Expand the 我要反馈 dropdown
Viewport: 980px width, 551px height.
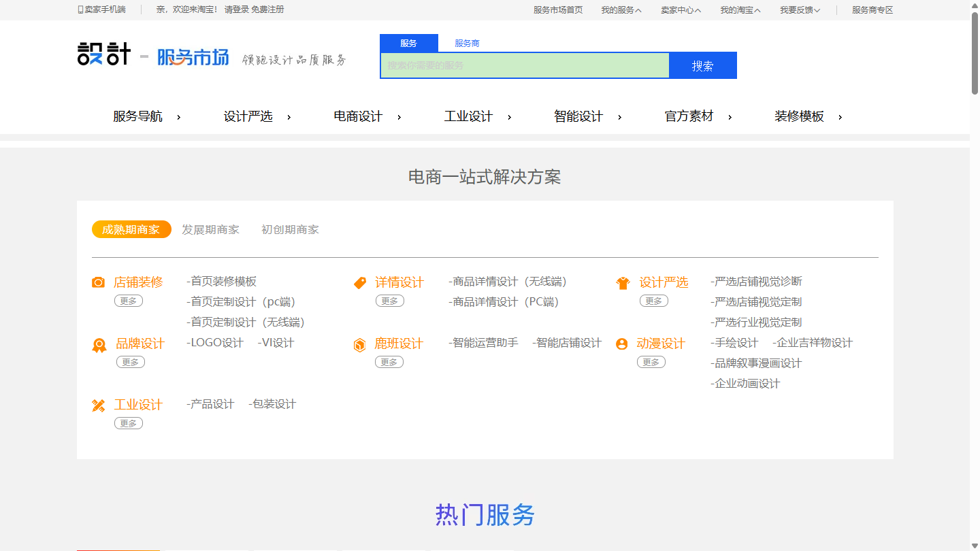click(x=800, y=10)
